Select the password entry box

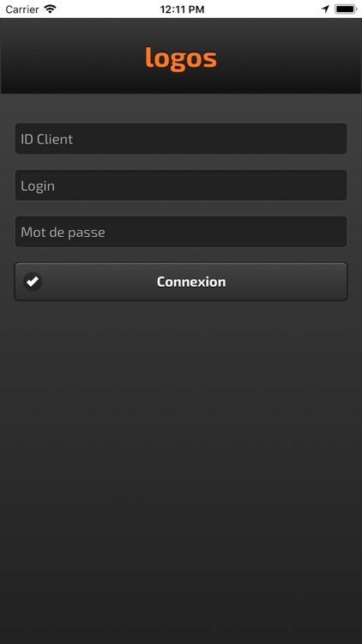[181, 232]
